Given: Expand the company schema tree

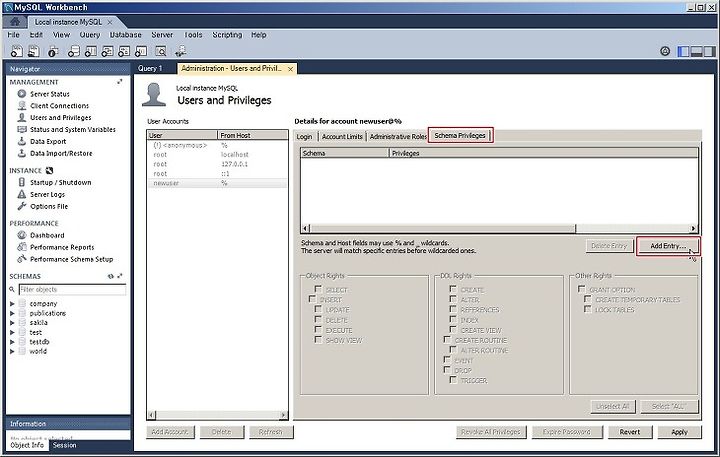Looking at the screenshot, I should tap(12, 304).
